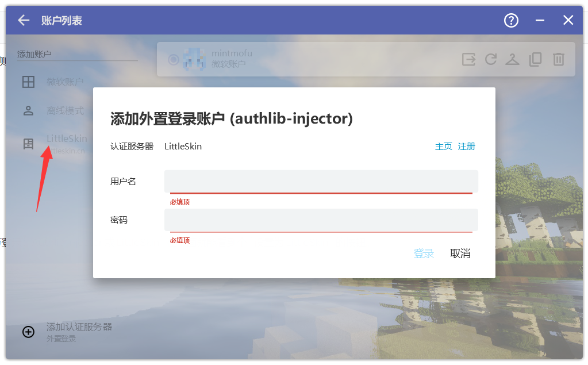Copy the mintmofu account UUID icon

(x=535, y=59)
